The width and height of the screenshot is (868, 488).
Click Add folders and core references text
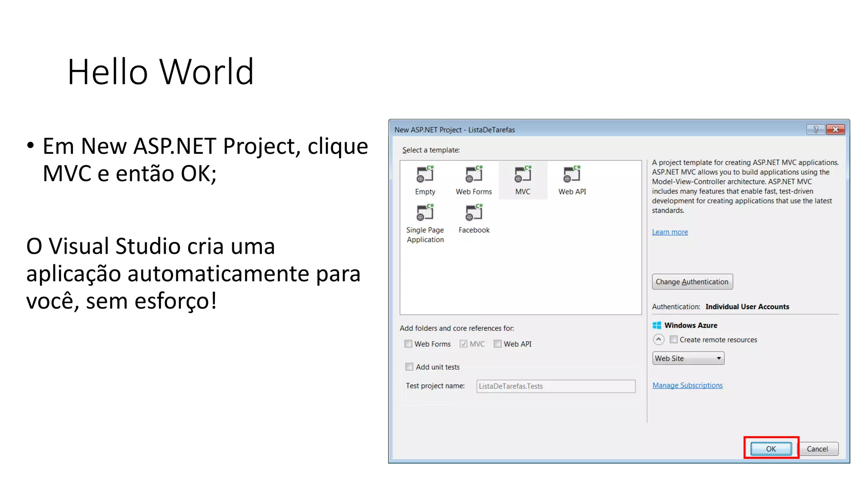click(457, 328)
